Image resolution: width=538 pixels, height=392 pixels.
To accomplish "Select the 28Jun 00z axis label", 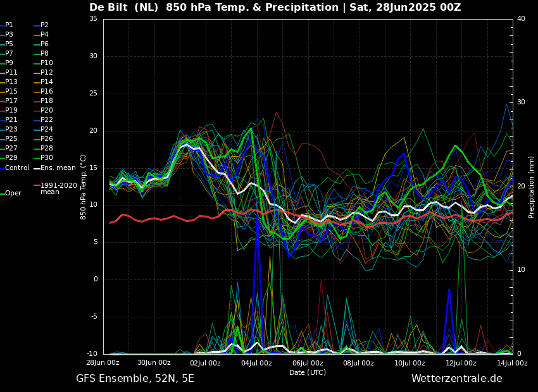I will click(x=103, y=363).
